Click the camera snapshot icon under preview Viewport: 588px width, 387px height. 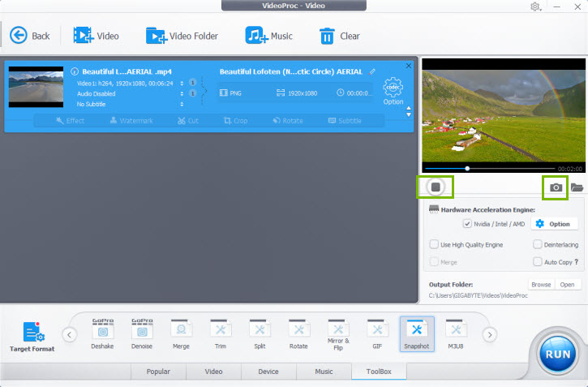556,187
